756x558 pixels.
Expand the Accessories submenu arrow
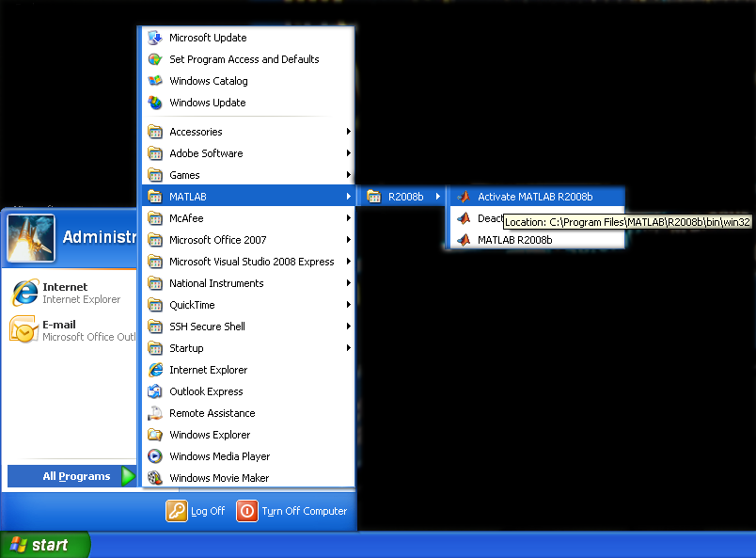(x=348, y=132)
